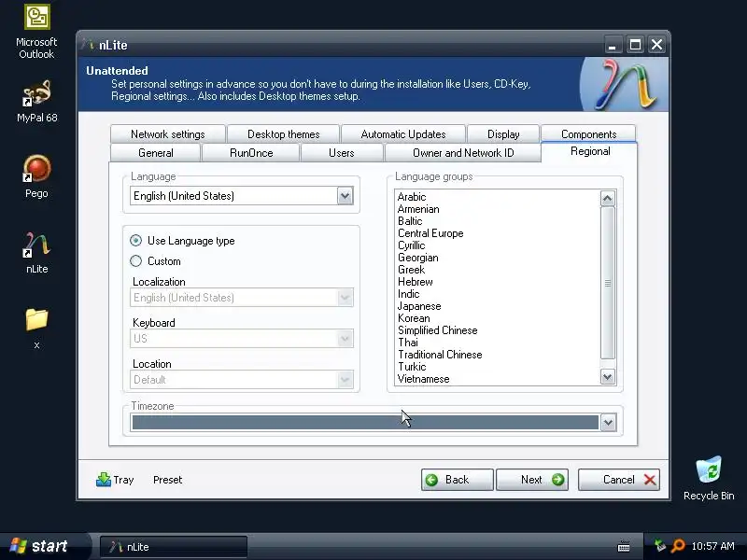The image size is (747, 560).
Task: Open the Preset menu
Action: point(168,480)
